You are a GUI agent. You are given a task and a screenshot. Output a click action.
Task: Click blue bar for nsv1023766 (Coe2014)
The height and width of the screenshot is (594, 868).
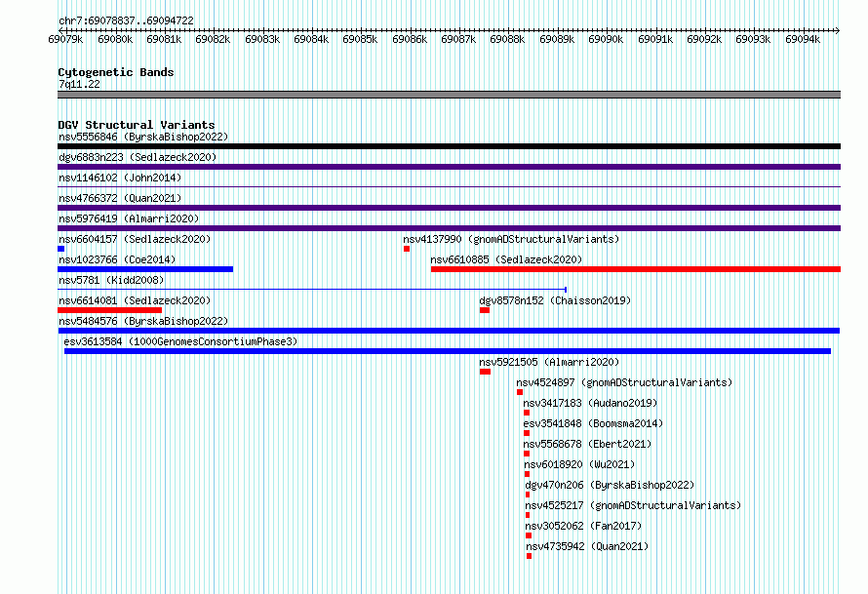pyautogui.click(x=145, y=269)
